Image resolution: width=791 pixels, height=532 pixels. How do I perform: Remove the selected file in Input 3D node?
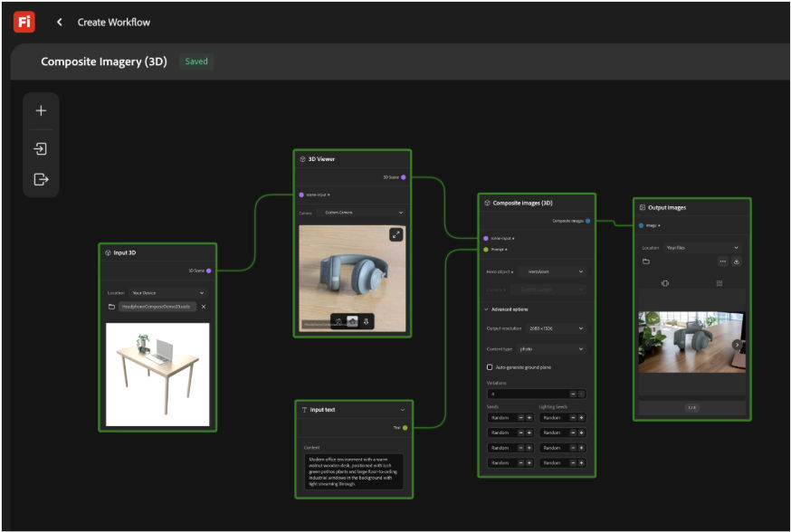click(204, 307)
